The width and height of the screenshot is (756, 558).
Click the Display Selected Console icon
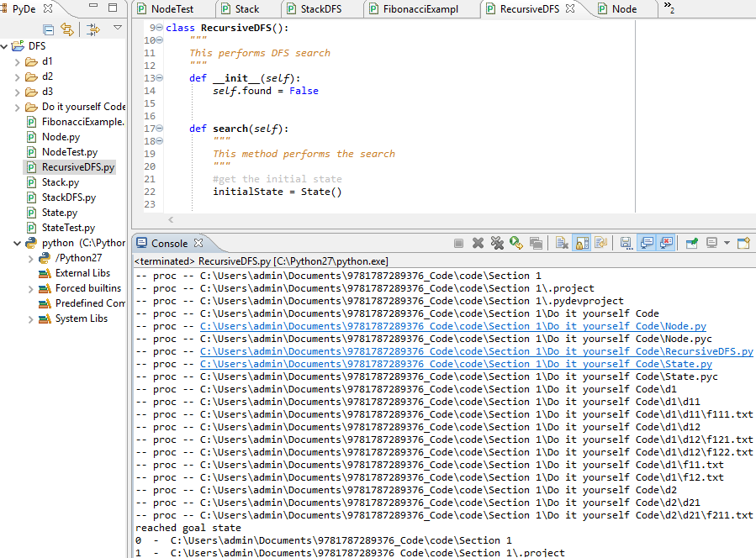[x=711, y=244]
